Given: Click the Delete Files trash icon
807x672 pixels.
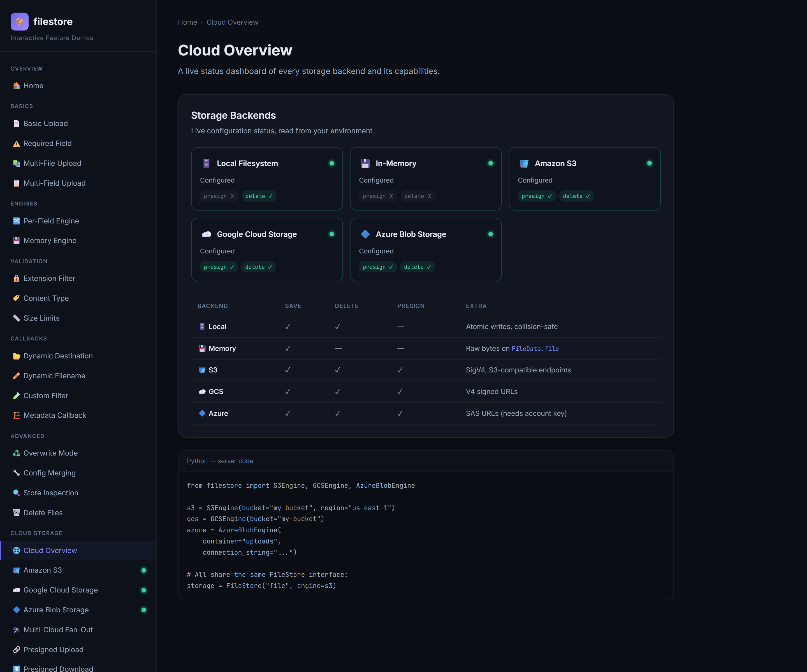Looking at the screenshot, I should click(16, 513).
